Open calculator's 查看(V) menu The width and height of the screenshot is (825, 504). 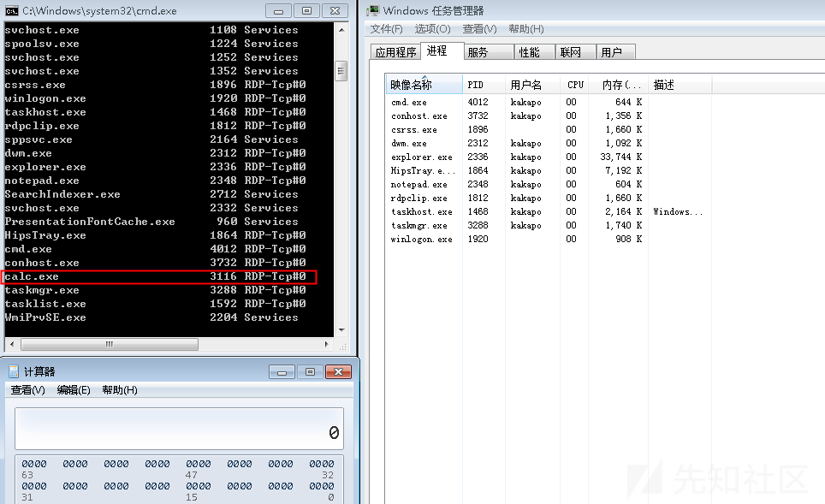[x=28, y=390]
